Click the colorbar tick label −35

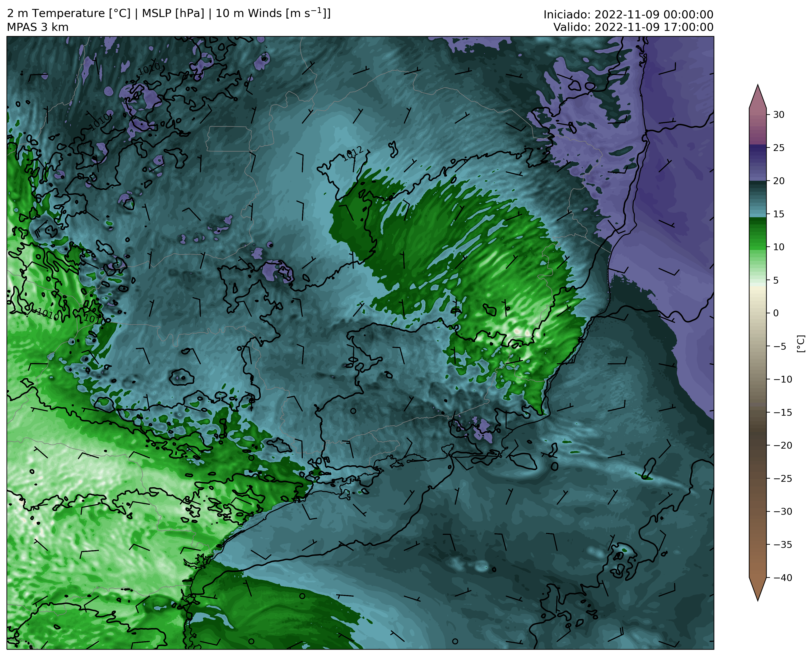click(782, 544)
